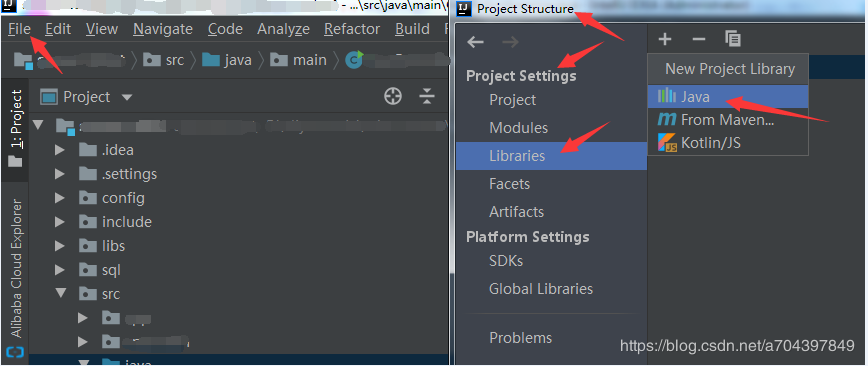Expand the .settings folder
Screen dimensions: 868x366
point(60,174)
